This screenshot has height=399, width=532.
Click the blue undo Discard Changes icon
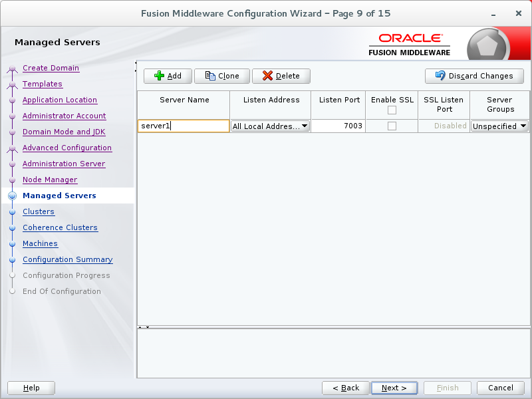pyautogui.click(x=440, y=75)
